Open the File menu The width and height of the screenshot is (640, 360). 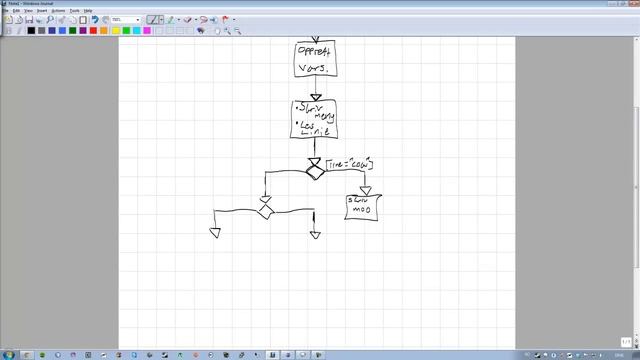pos(6,11)
